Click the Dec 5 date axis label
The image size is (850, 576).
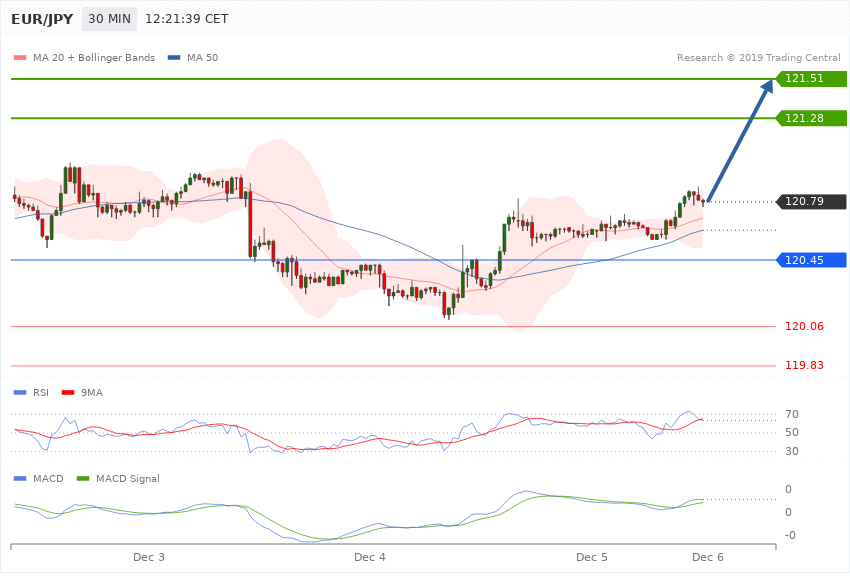(x=591, y=558)
